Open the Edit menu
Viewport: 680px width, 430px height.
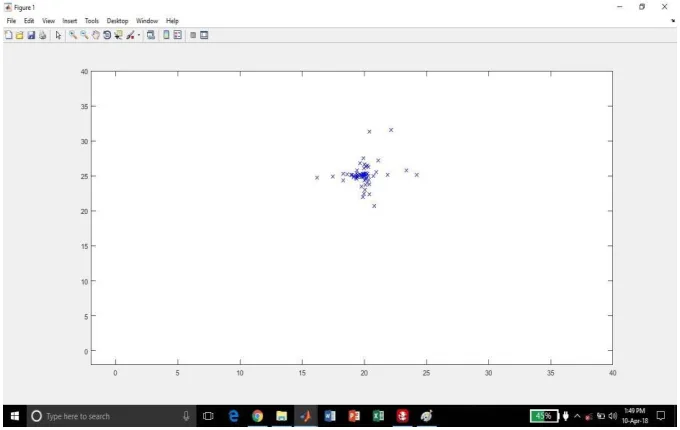coord(29,21)
